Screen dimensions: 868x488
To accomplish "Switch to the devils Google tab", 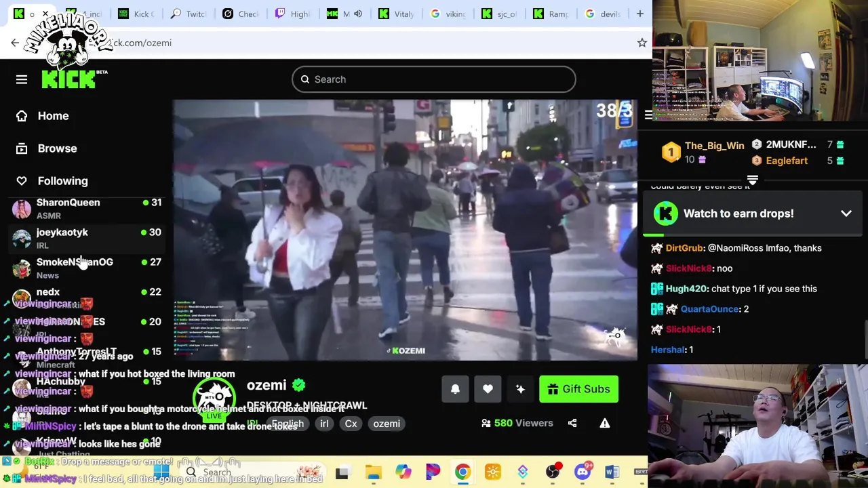I will click(603, 14).
